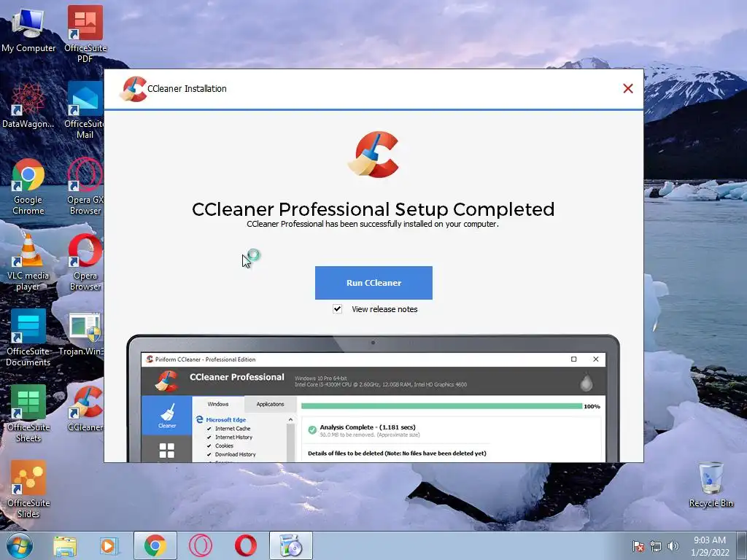747x560 pixels.
Task: Click the four-squares sidebar icon in preview
Action: [x=167, y=450]
